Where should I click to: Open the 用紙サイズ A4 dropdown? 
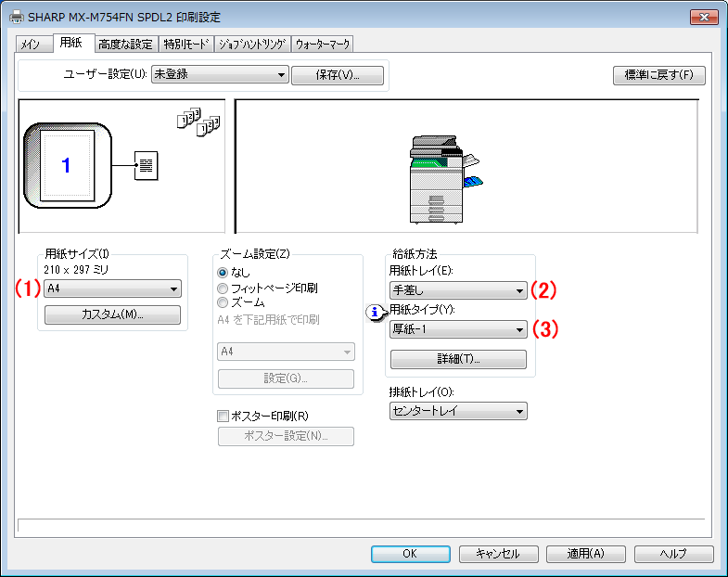pyautogui.click(x=112, y=288)
